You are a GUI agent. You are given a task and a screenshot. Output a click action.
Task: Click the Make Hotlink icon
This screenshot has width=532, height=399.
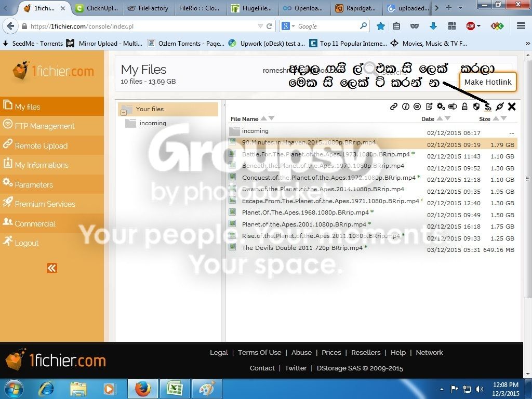pos(488,107)
